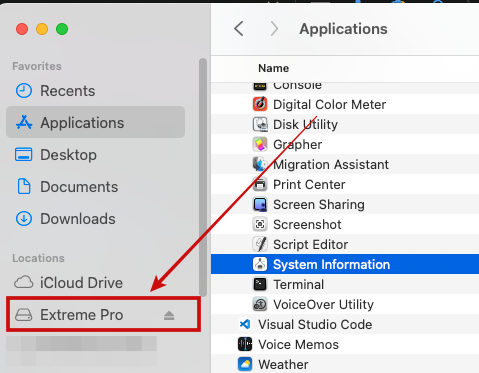Screen dimensions: 479x373
Task: Select the Grapher name text
Action: click(298, 145)
